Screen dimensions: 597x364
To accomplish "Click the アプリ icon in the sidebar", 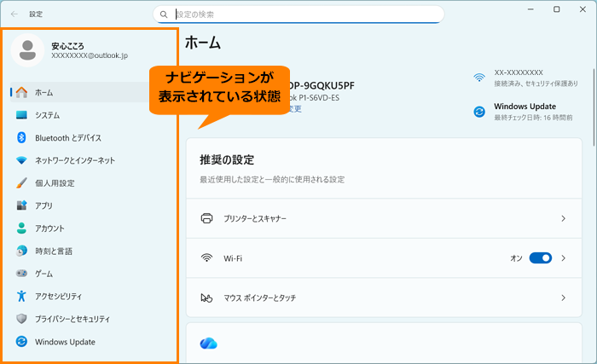I will (21, 205).
